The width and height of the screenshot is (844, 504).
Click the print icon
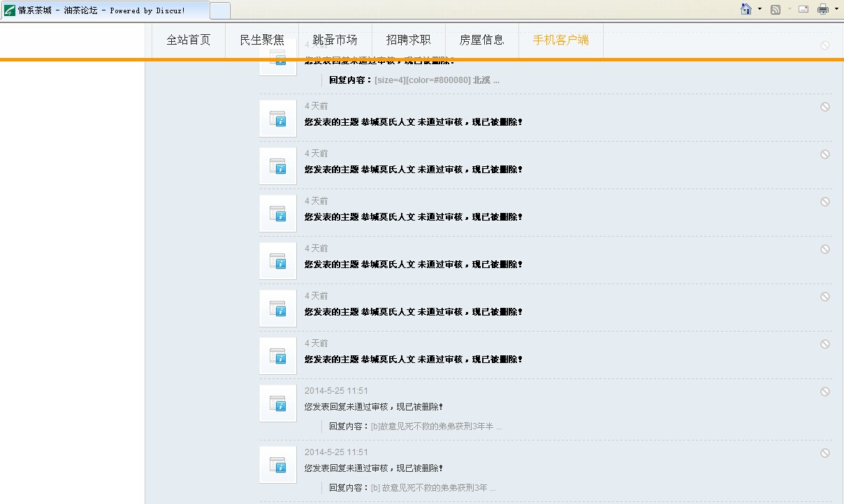coord(822,8)
